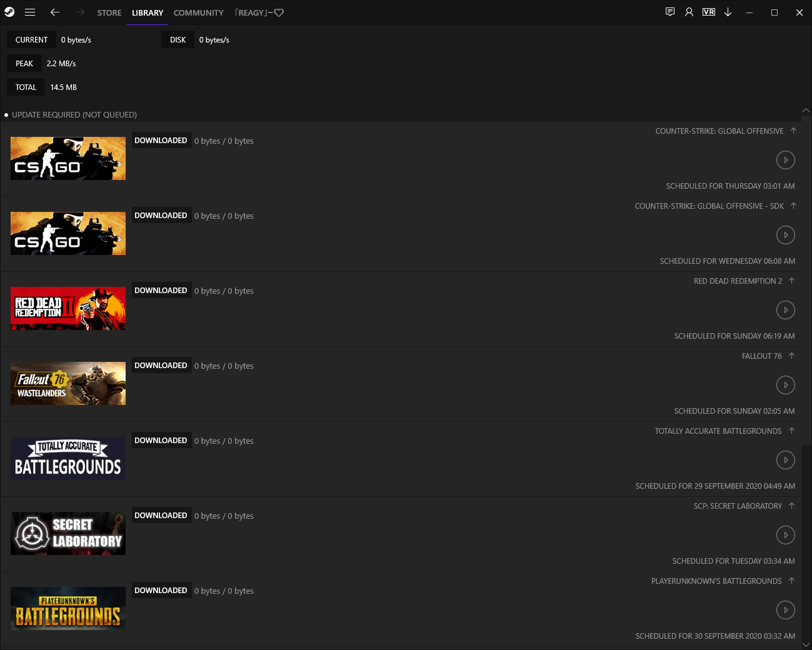Start Totally Accurate Battlegrounds download
812x650 pixels.
[x=786, y=460]
